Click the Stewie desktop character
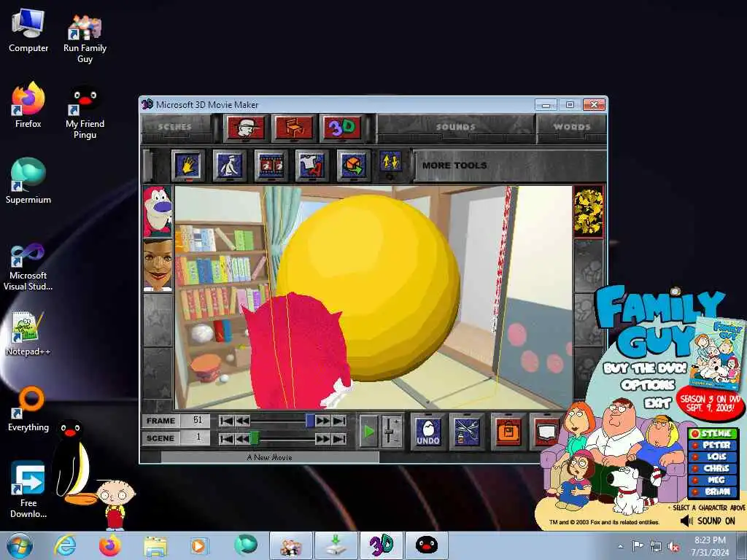747x560 pixels. (x=115, y=505)
